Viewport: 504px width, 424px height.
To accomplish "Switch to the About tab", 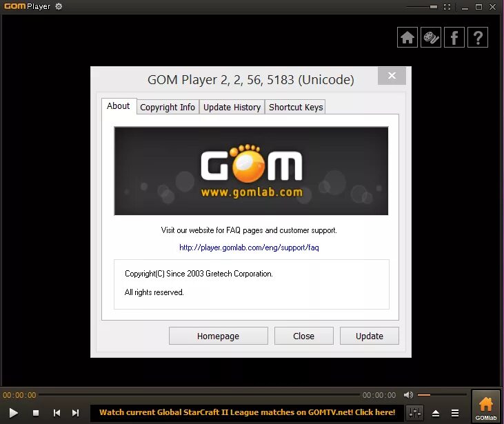I will (x=119, y=106).
